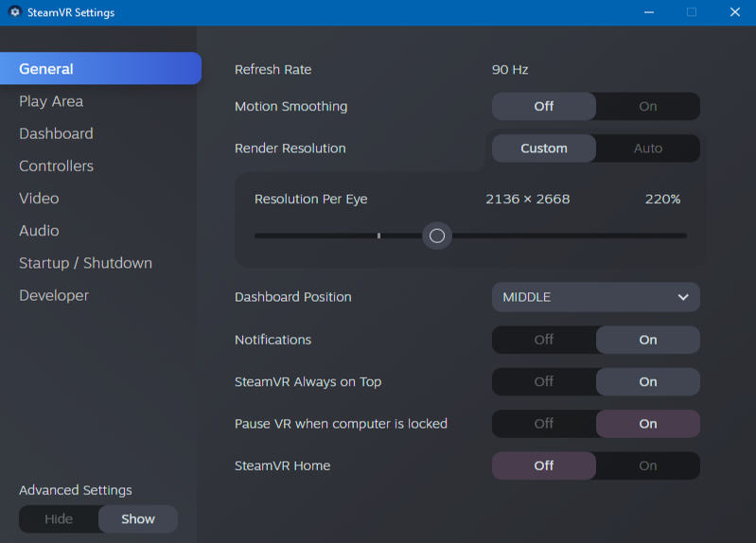Enable SteamVR Always on Top

pyautogui.click(x=648, y=381)
